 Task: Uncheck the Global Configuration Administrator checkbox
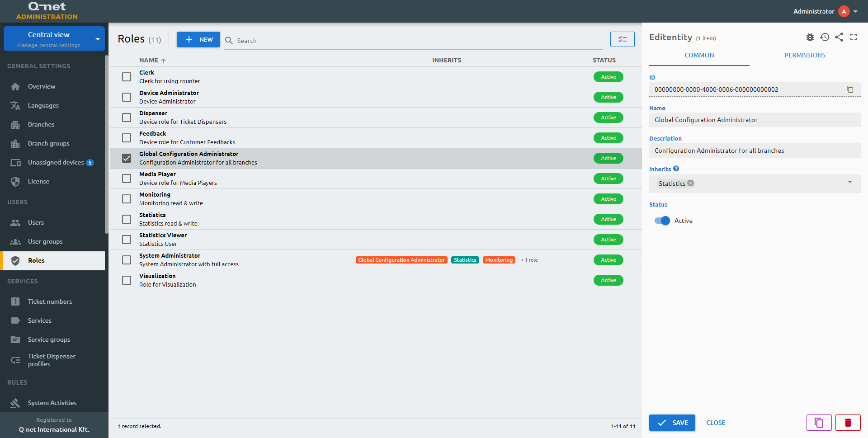(x=127, y=158)
